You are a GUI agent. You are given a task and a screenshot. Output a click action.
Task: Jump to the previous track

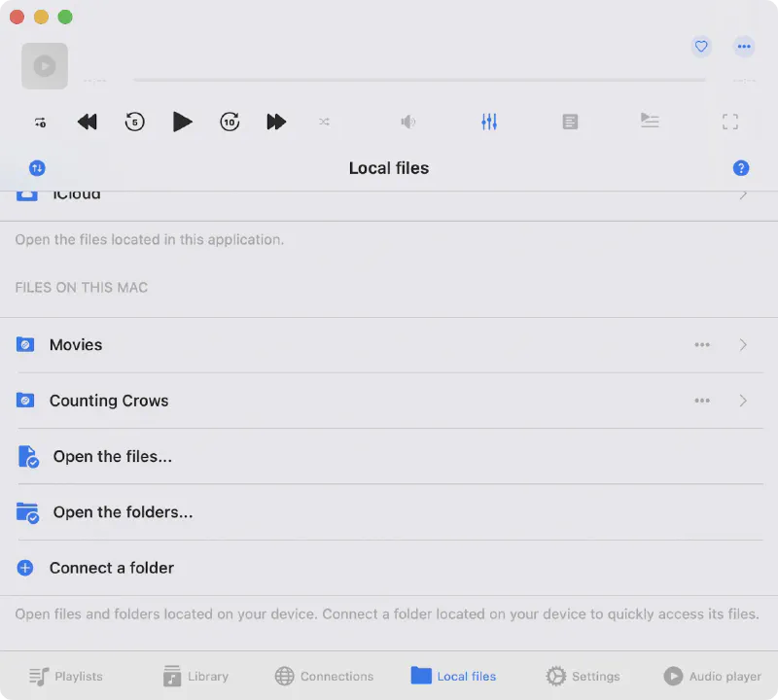pos(88,122)
